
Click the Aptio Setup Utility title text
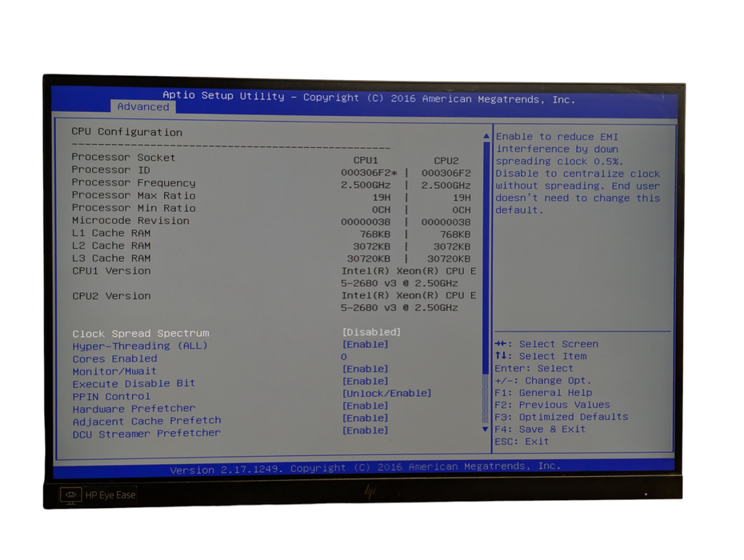369,97
